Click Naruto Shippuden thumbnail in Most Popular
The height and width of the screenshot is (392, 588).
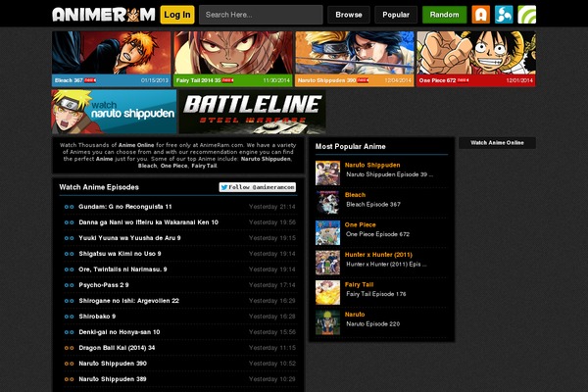[327, 172]
